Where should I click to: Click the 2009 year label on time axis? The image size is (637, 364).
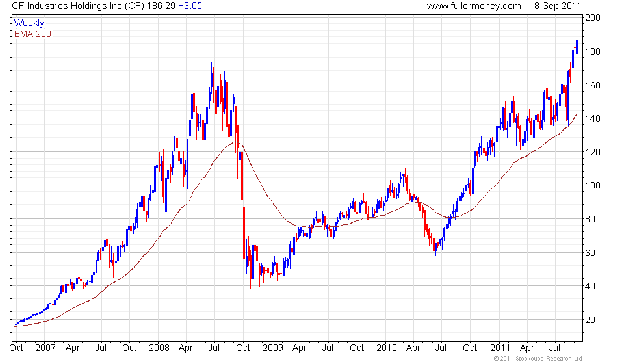click(x=272, y=348)
